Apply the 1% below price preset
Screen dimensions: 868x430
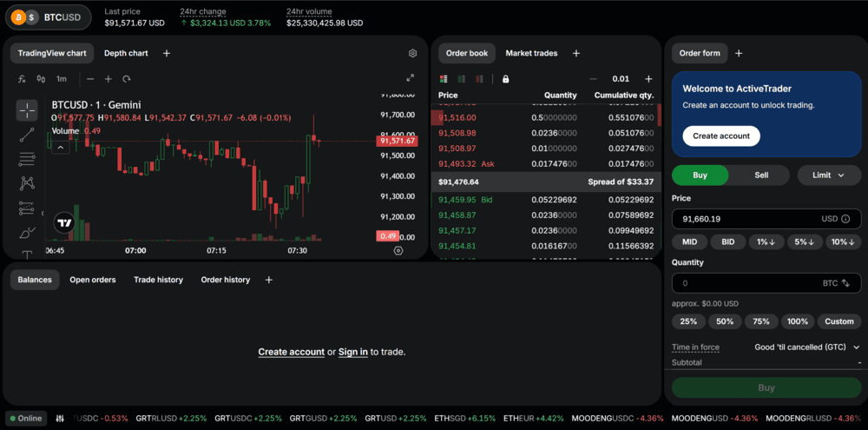click(x=766, y=242)
